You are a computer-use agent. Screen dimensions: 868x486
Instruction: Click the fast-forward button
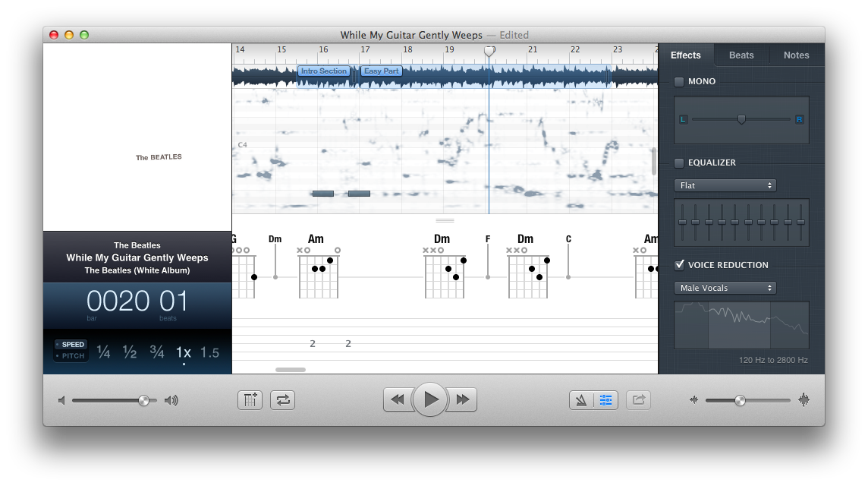point(463,399)
